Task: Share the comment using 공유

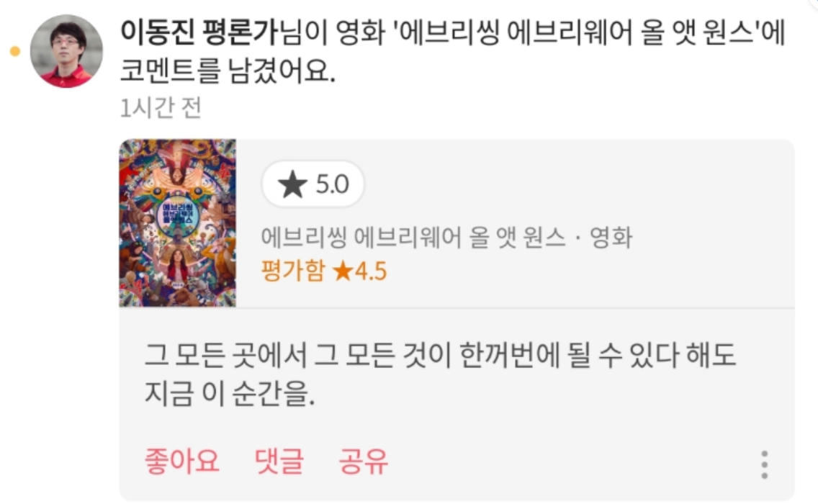Action: [363, 462]
